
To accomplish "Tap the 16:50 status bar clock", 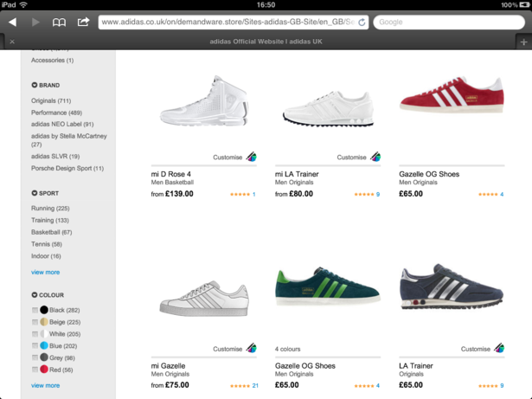I will (x=266, y=4).
